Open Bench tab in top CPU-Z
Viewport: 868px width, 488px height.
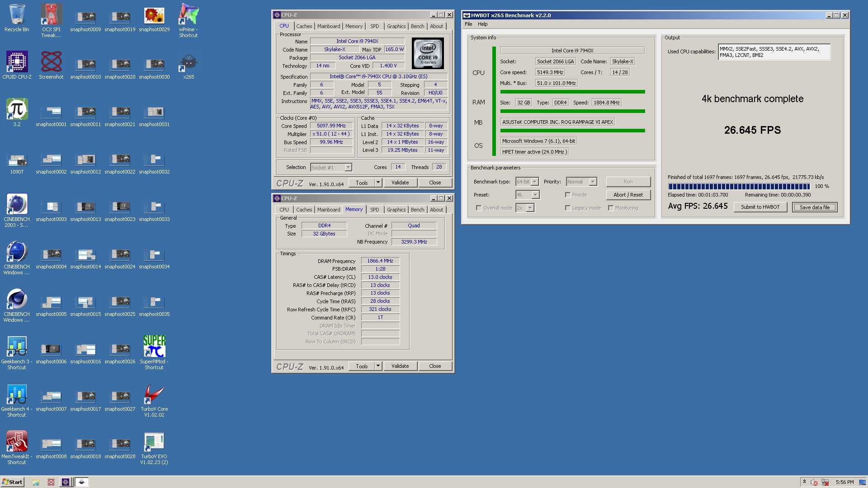point(417,26)
